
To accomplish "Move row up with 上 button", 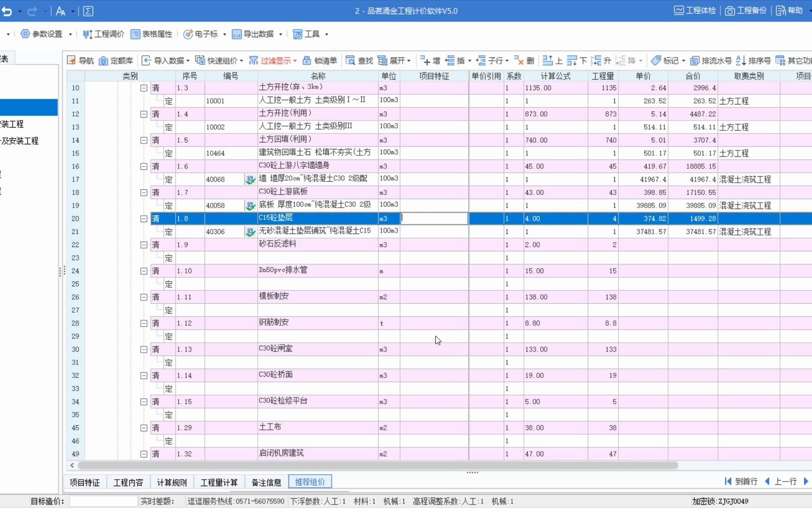I will pos(553,60).
